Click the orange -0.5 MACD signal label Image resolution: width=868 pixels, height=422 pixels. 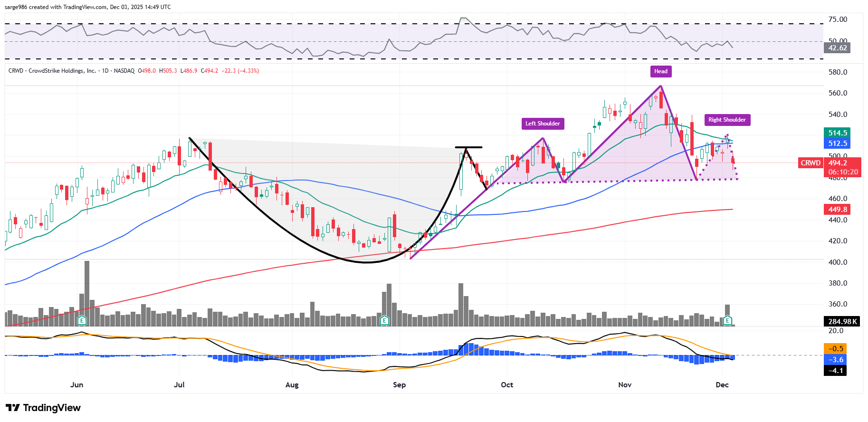[x=836, y=349]
